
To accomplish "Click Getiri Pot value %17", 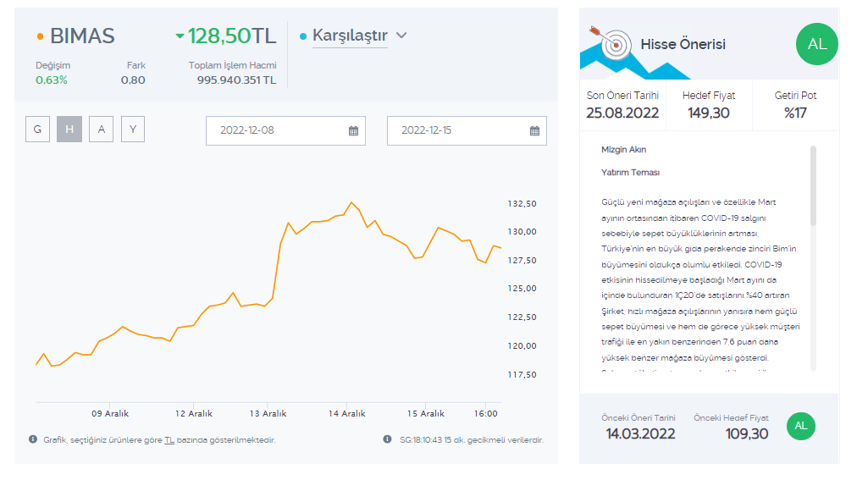I will click(x=795, y=113).
